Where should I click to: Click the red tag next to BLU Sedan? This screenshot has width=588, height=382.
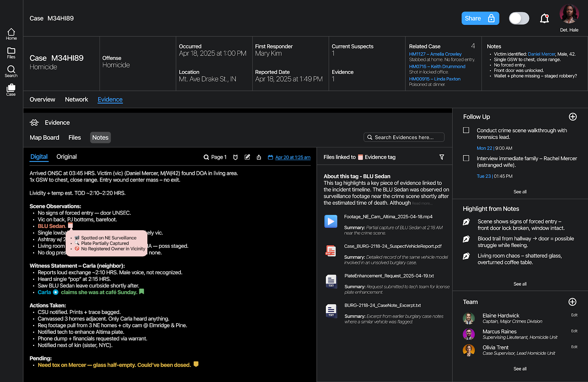(x=71, y=225)
